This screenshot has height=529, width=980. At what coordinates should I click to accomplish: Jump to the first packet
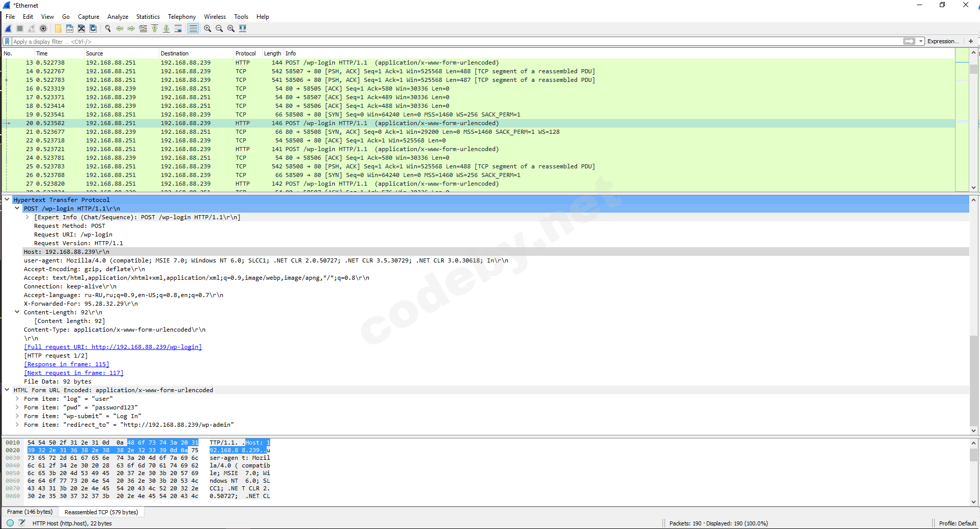tap(155, 28)
